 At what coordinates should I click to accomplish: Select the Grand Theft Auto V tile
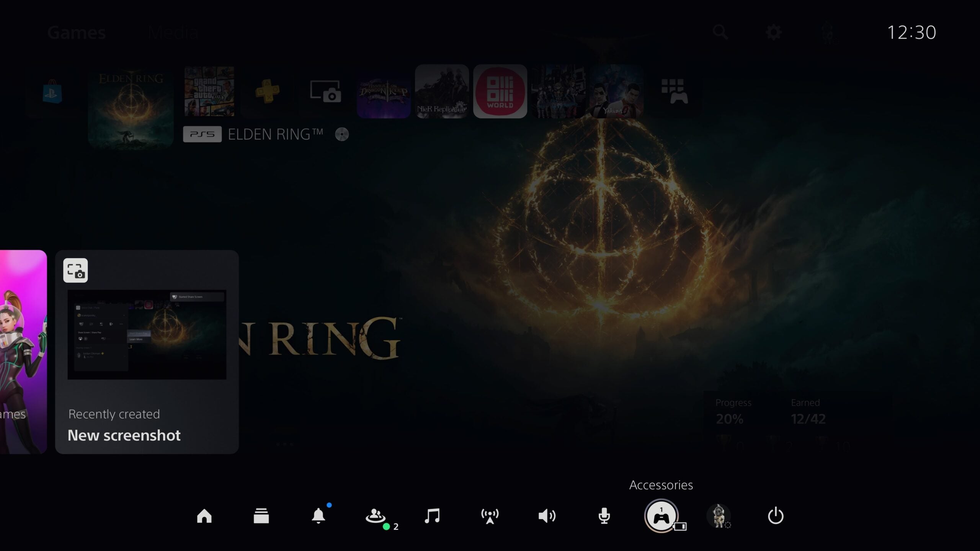pyautogui.click(x=209, y=91)
